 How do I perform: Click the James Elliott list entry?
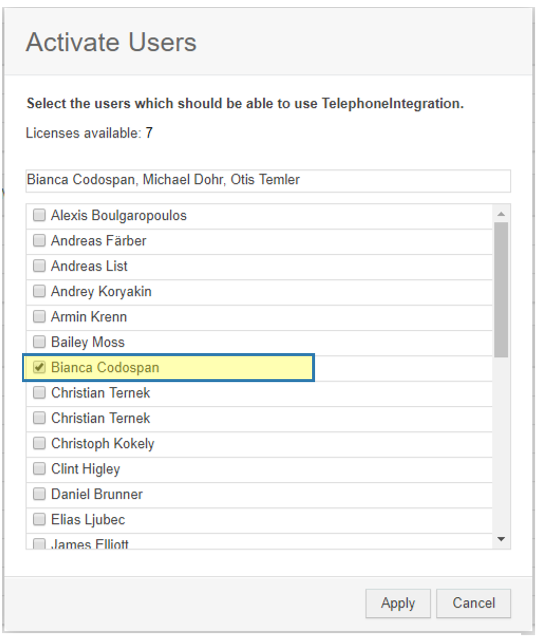259,542
